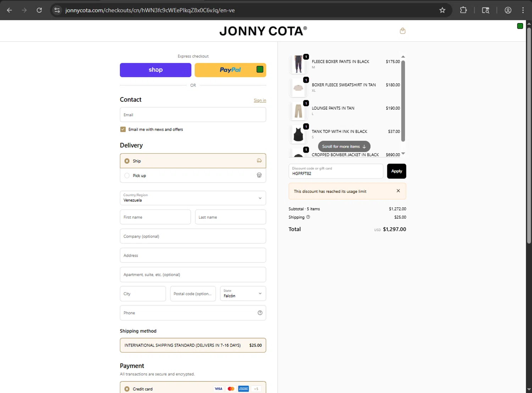Focus the Postal code field
Screen dimensions: 532x393
pyautogui.click(x=193, y=294)
